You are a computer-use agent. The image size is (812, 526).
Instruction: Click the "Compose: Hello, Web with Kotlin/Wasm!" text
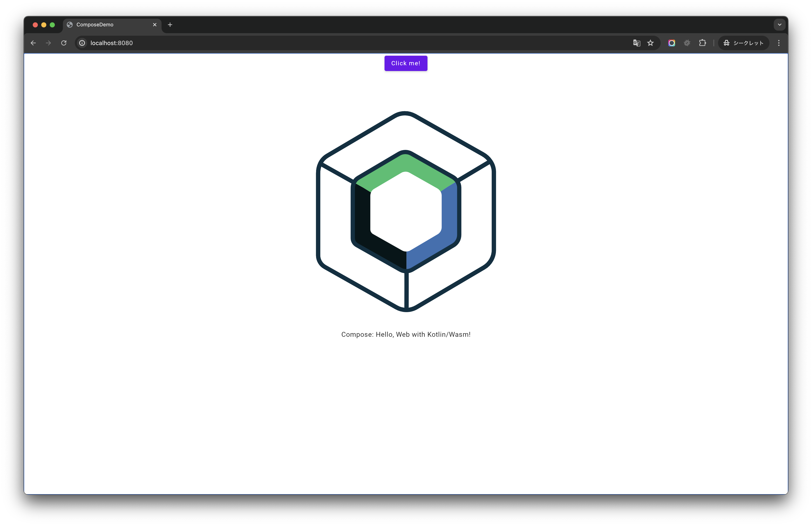[x=406, y=334]
